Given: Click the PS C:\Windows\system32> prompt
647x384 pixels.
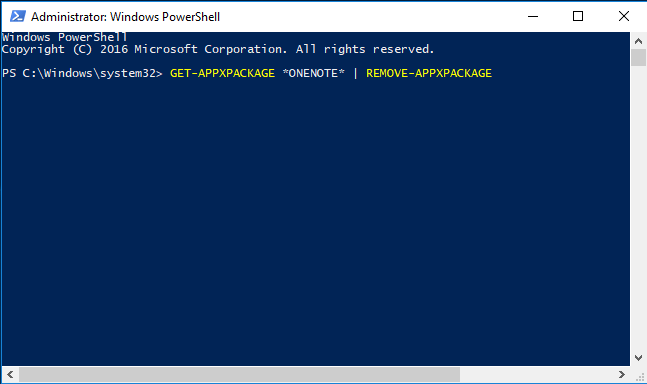Looking at the screenshot, I should (x=82, y=73).
